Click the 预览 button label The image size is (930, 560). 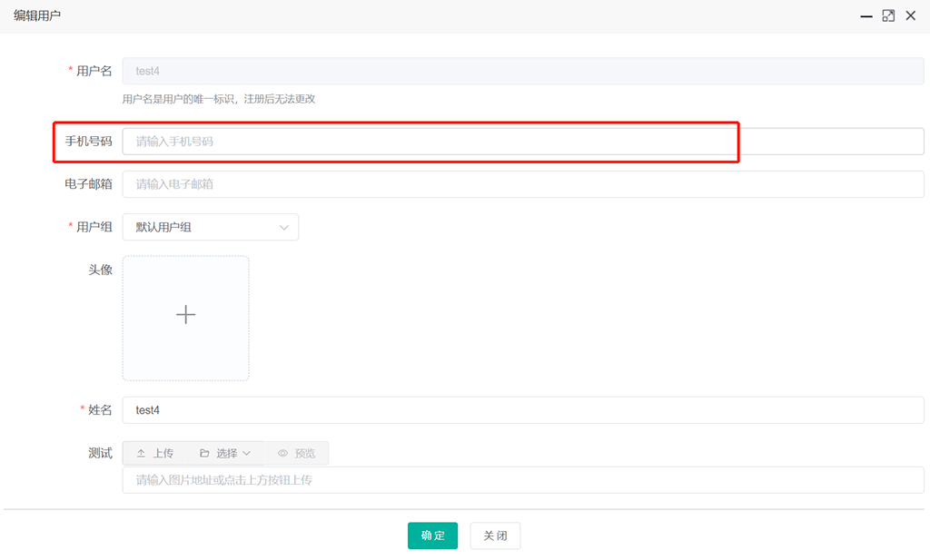click(x=304, y=453)
